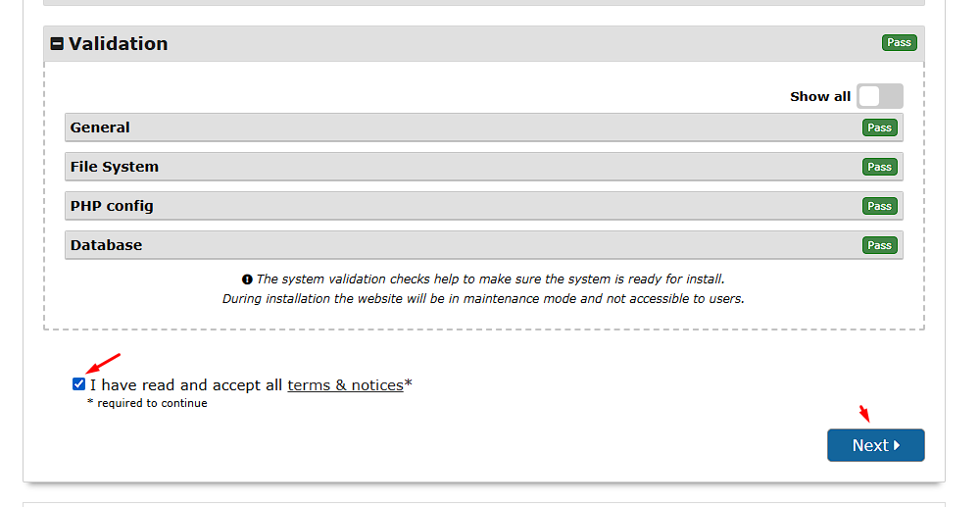The width and height of the screenshot is (980, 507).
Task: Toggle the Show all switch
Action: tap(879, 96)
